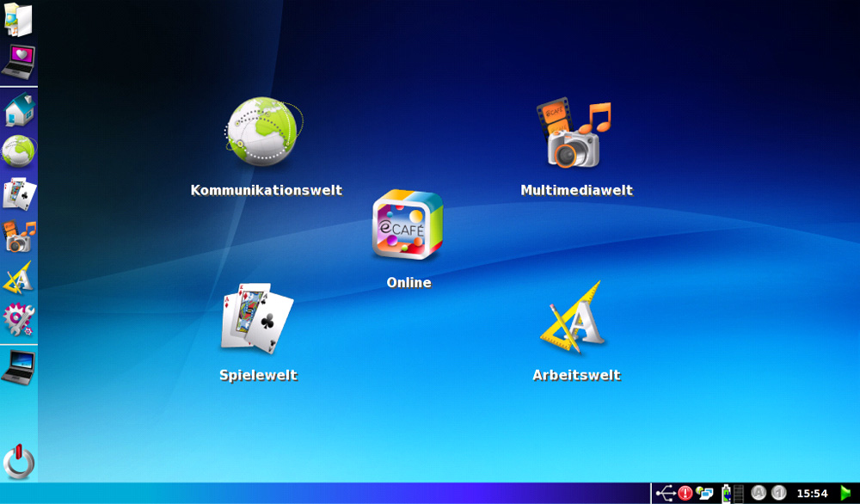Toggle the caps lock 'A' indicator

pyautogui.click(x=759, y=493)
